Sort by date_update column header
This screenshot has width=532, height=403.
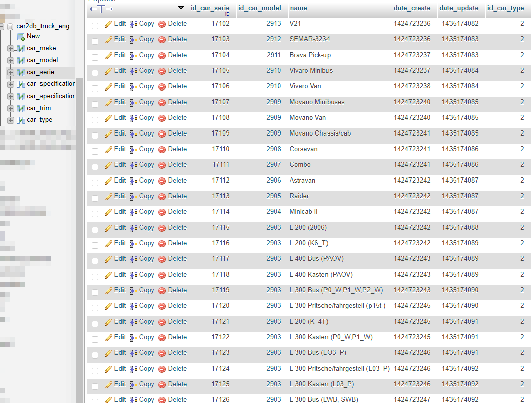[x=459, y=8]
